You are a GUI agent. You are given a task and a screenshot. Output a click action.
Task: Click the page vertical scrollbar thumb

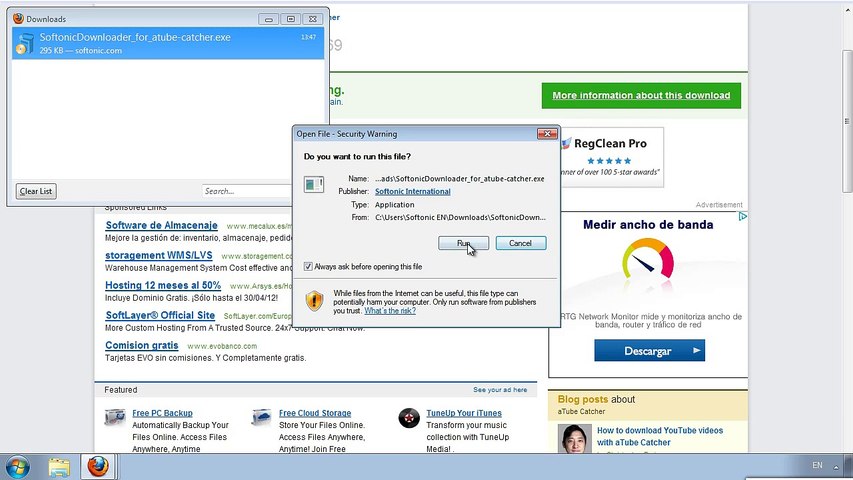[847, 121]
